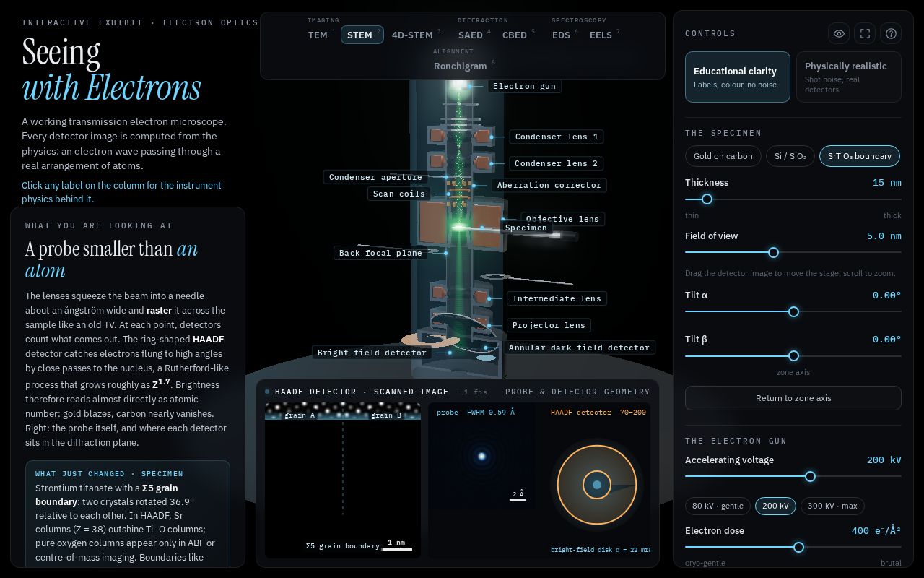Choose the SrTiO₃ boundary specimen

[859, 156]
